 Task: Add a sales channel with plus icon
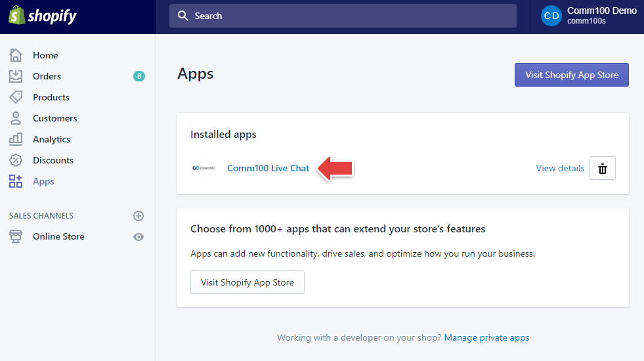(x=139, y=215)
